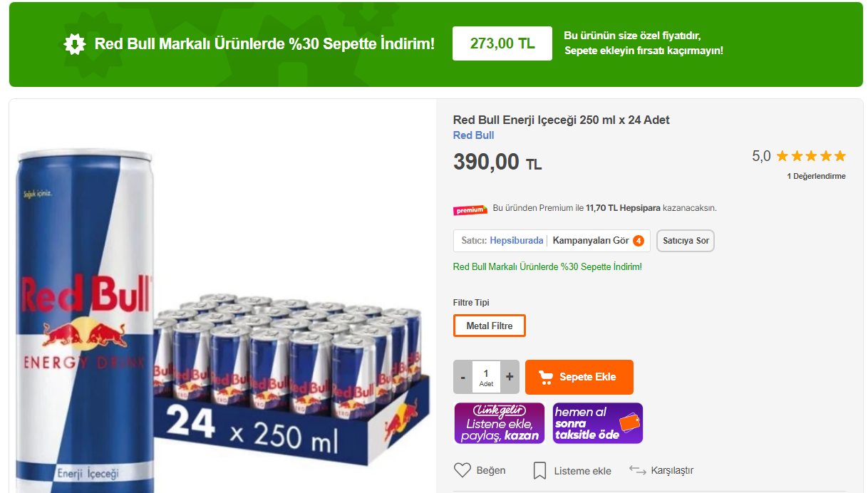Viewport: 868px width, 493px height.
Task: Select the Metal Filtre option
Action: [490, 326]
